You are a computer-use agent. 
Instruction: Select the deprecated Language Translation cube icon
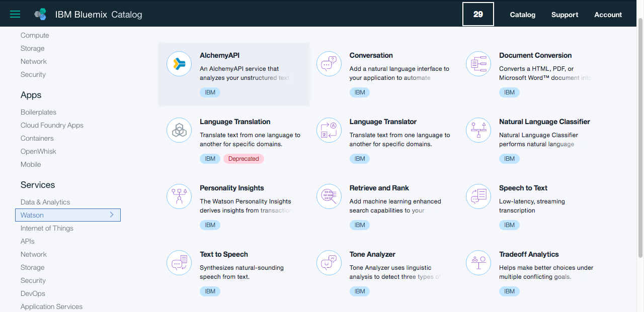click(179, 130)
